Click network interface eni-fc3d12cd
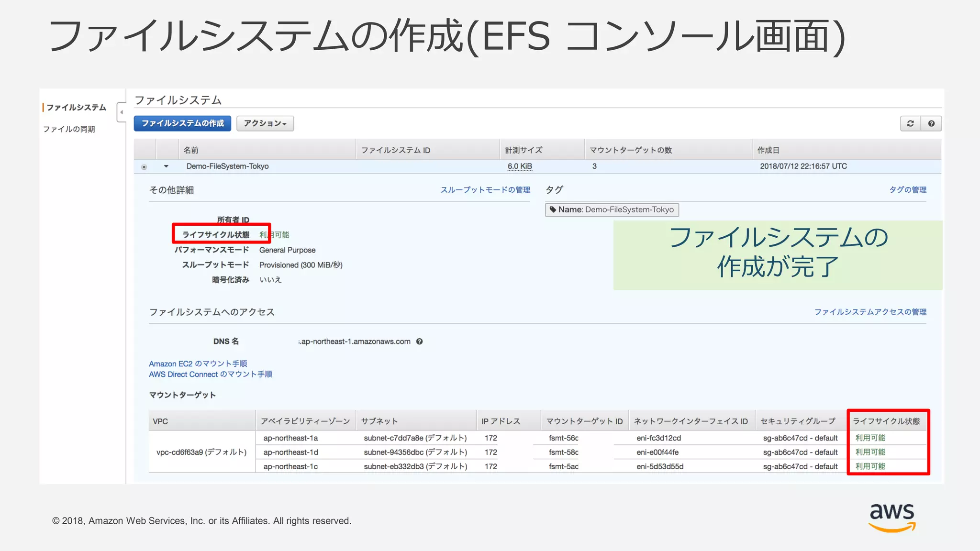Image resolution: width=980 pixels, height=551 pixels. (x=658, y=438)
